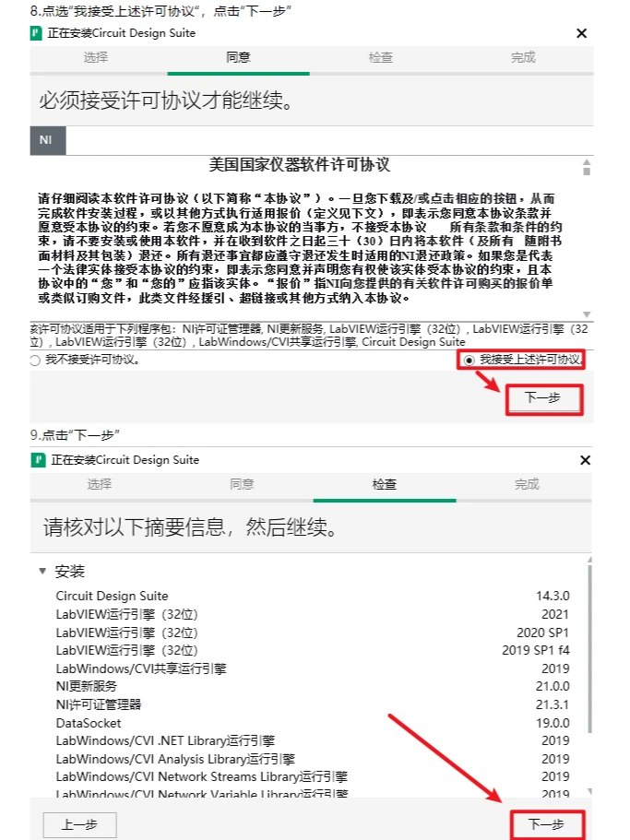Click the "NI许可证管理器" row
630x840 pixels.
[x=313, y=704]
